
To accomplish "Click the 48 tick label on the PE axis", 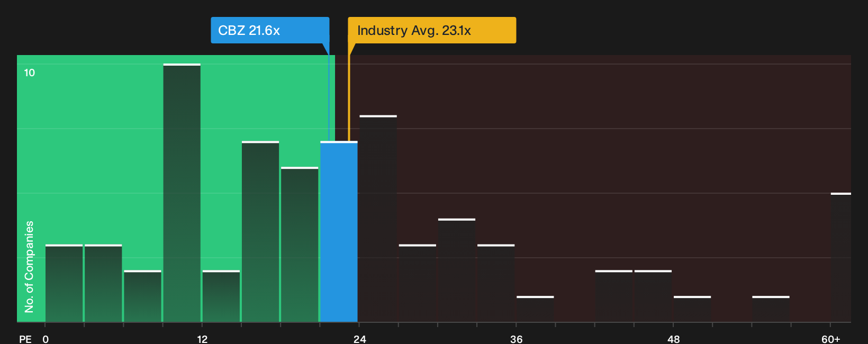I will [x=673, y=339].
